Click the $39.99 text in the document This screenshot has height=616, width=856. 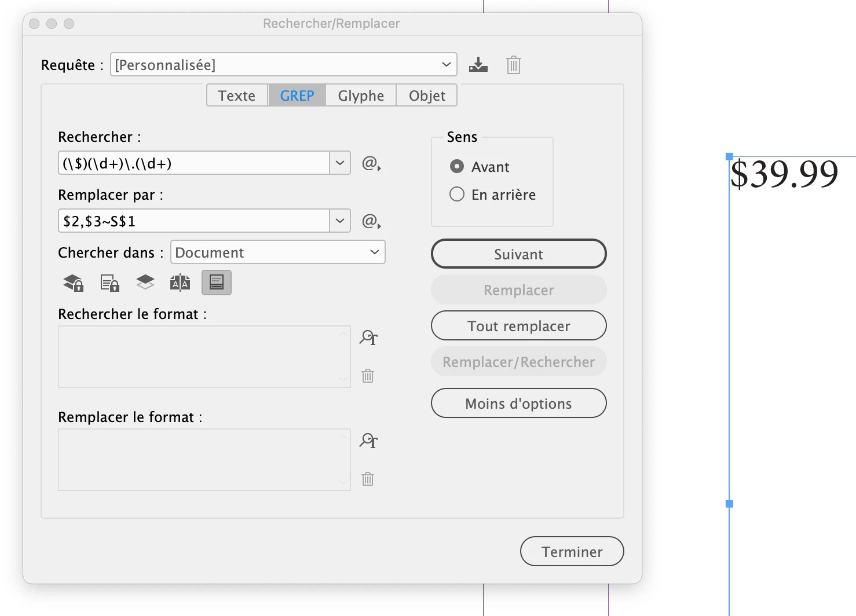(784, 174)
